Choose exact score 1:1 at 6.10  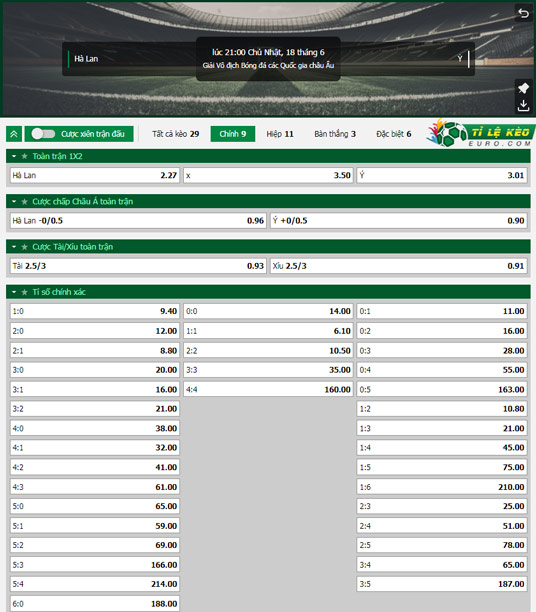pos(268,331)
